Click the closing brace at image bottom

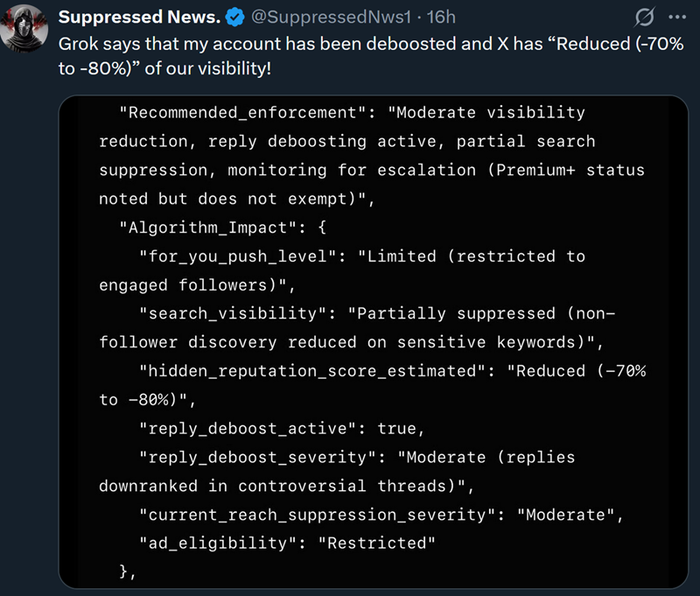click(x=128, y=571)
